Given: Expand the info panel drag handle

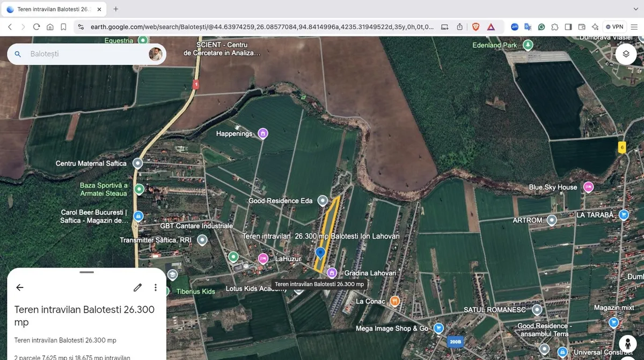Looking at the screenshot, I should pos(86,272).
